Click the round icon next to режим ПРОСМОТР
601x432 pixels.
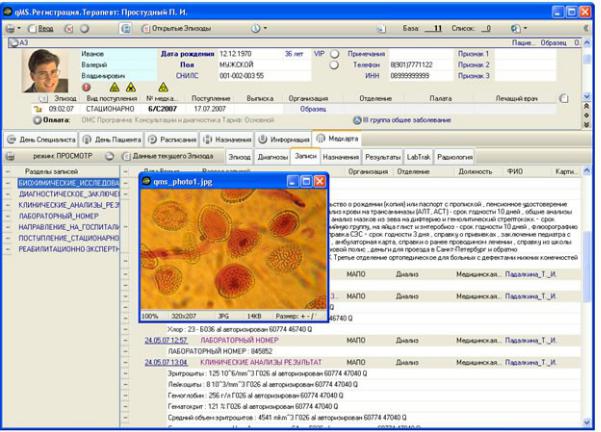click(109, 156)
